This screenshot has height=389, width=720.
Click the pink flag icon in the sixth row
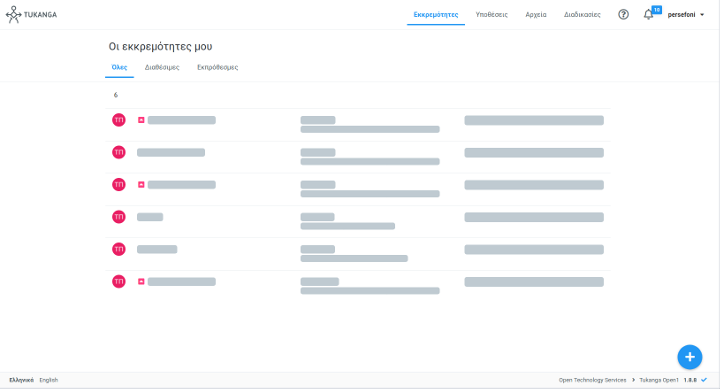[x=141, y=281]
